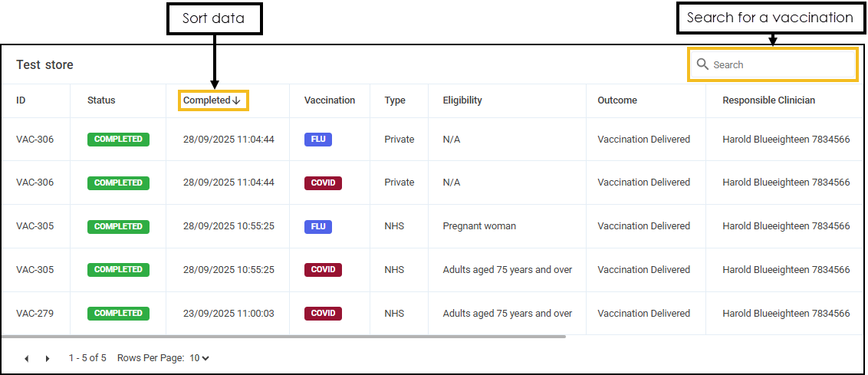Click the FLU badge in the VAC-305 row
The width and height of the screenshot is (868, 375).
pyautogui.click(x=318, y=226)
